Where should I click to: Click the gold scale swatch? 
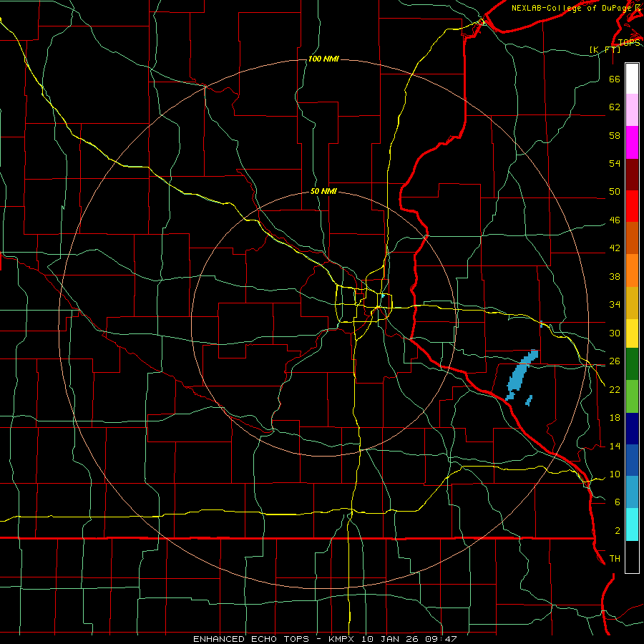click(632, 303)
